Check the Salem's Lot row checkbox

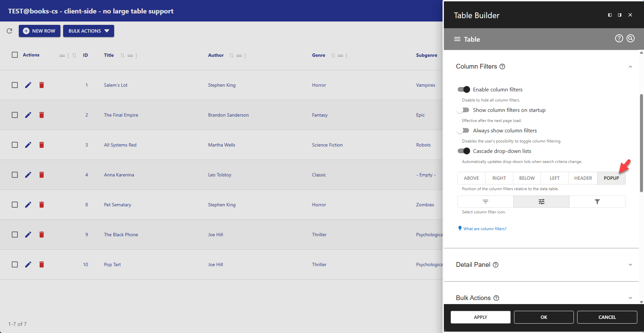tap(15, 85)
